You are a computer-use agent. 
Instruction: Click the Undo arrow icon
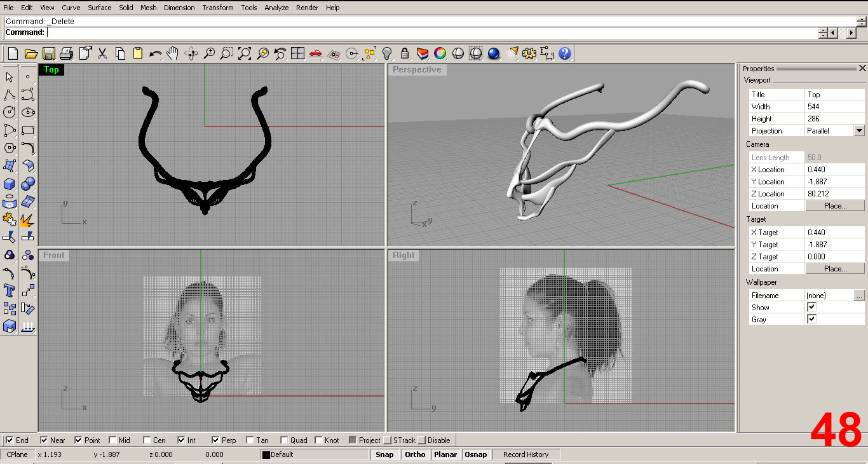[x=155, y=54]
